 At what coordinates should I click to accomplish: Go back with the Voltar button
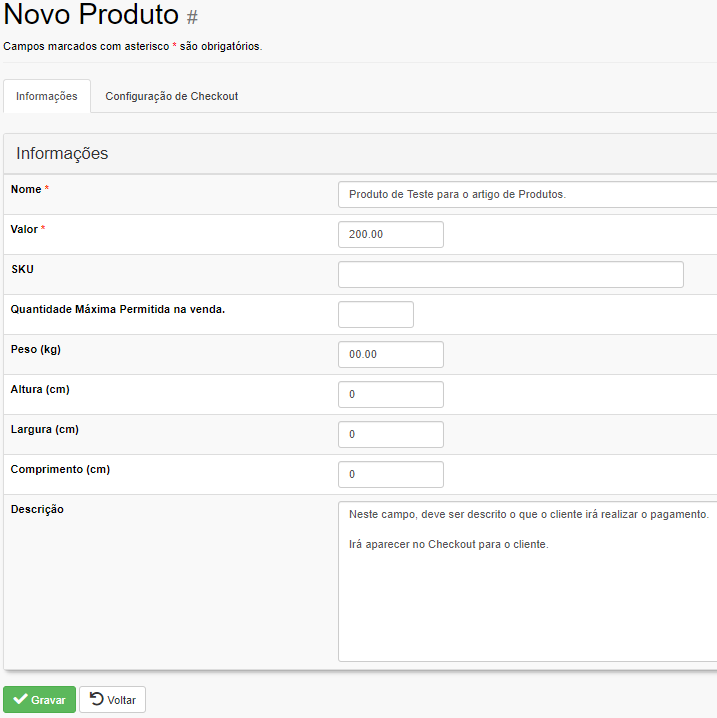pos(112,699)
